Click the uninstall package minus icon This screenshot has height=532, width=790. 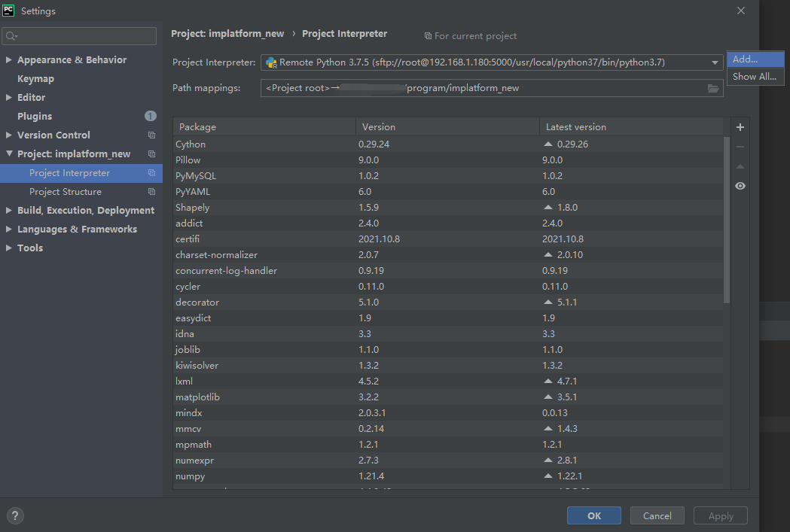[740, 147]
